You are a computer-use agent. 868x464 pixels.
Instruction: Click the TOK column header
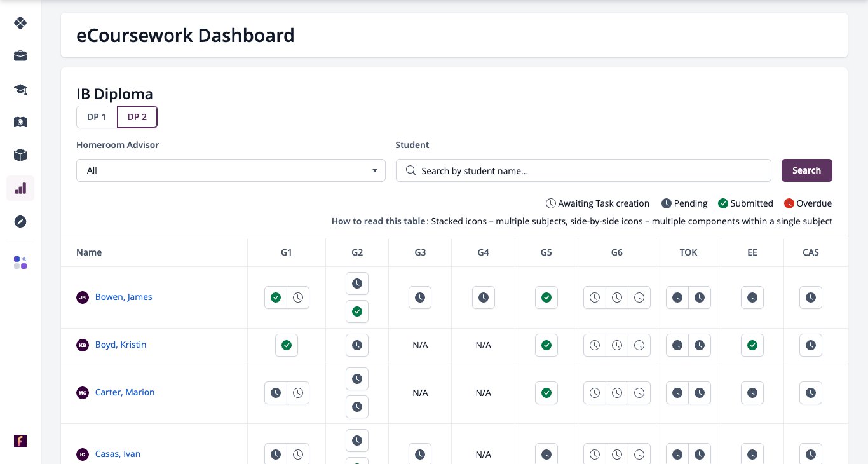tap(688, 252)
